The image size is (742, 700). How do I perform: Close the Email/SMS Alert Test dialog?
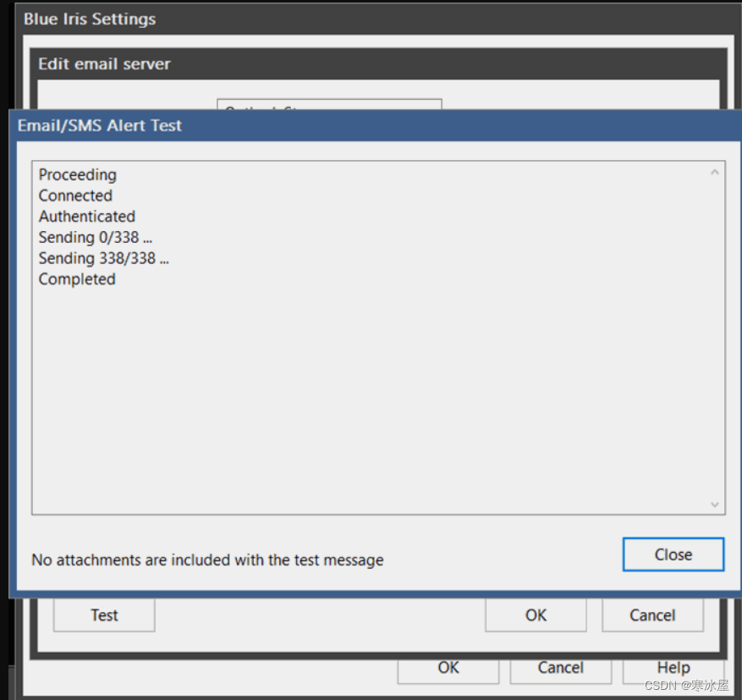[x=673, y=554]
